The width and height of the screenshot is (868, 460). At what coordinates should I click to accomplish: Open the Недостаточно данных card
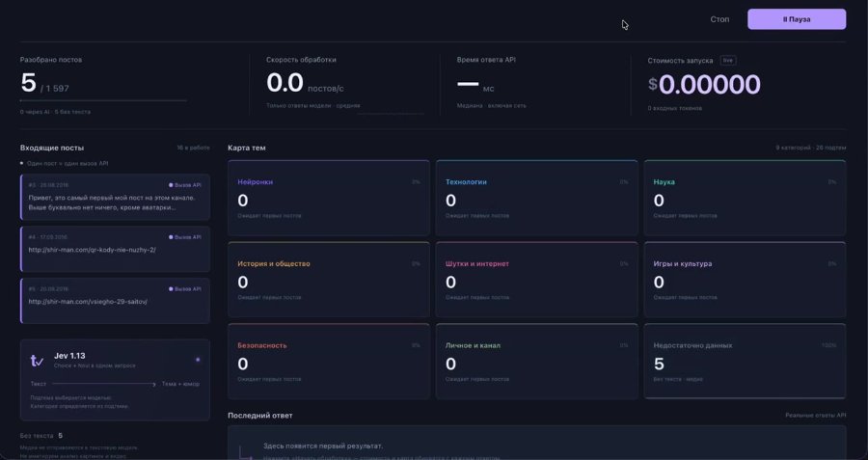[745, 362]
